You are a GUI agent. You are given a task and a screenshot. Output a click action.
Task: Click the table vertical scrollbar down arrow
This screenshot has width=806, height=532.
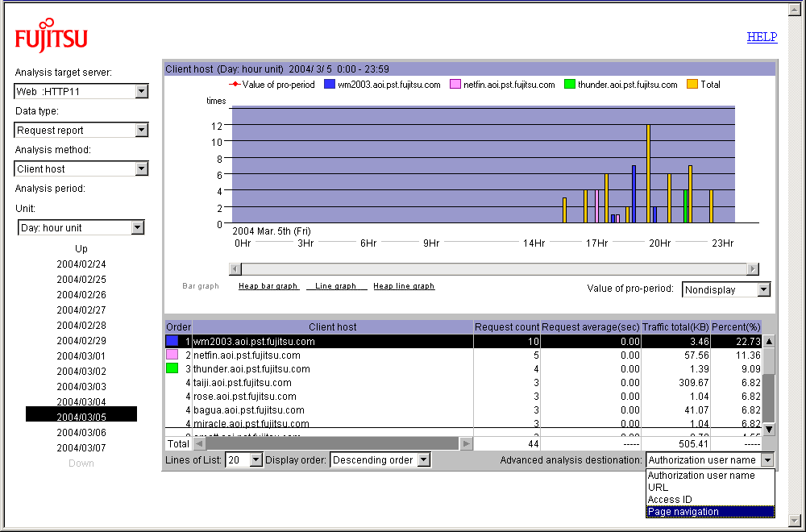(768, 429)
